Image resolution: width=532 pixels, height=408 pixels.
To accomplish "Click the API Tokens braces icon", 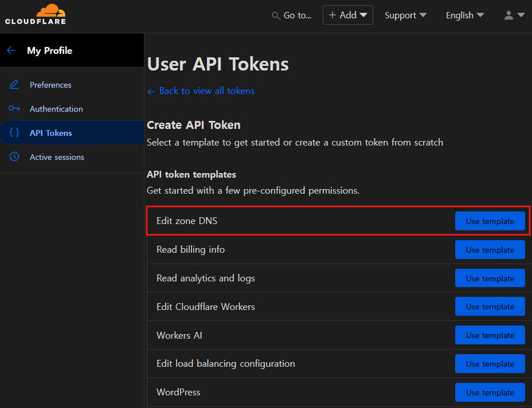I will (14, 132).
